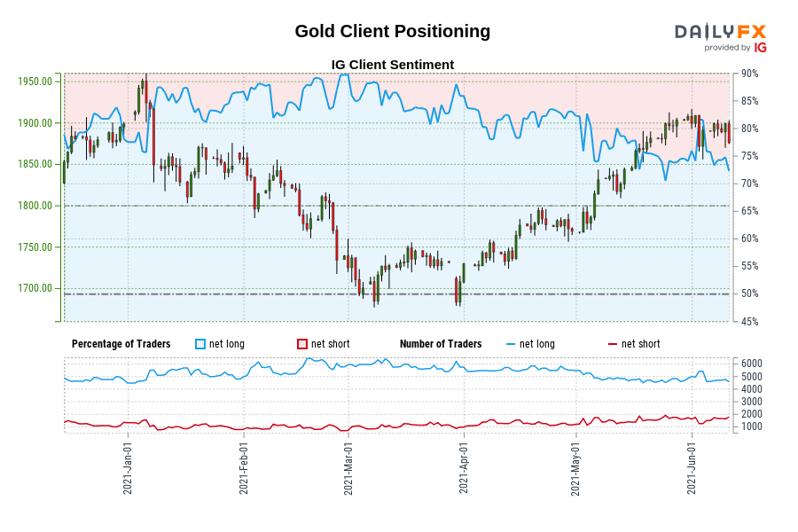Click the 1750.00 price axis label

[35, 247]
